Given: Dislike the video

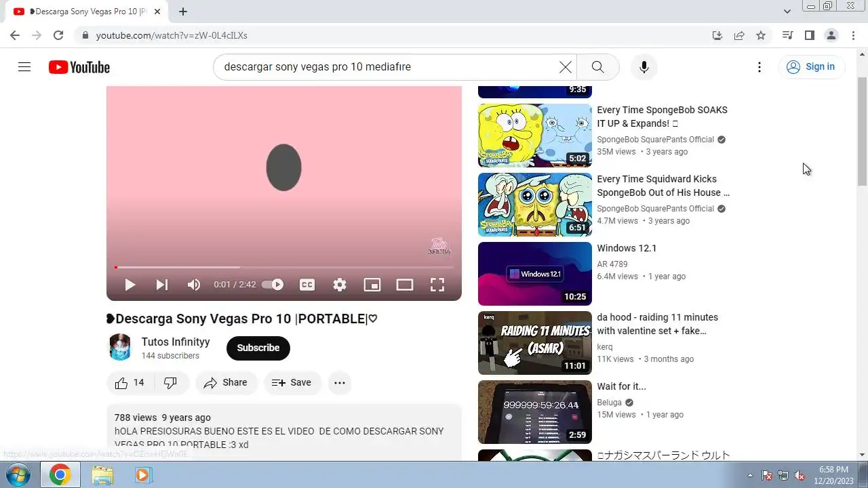Looking at the screenshot, I should (x=171, y=383).
